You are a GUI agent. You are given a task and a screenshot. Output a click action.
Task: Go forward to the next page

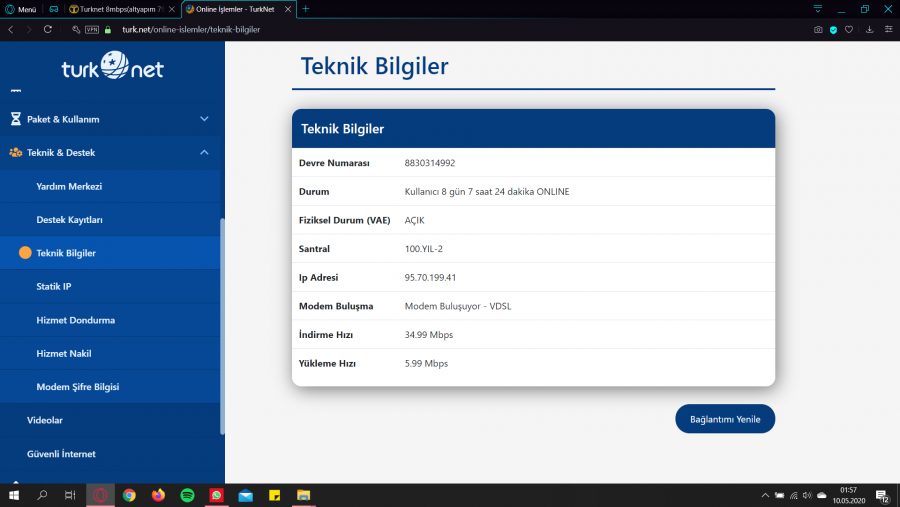29,29
